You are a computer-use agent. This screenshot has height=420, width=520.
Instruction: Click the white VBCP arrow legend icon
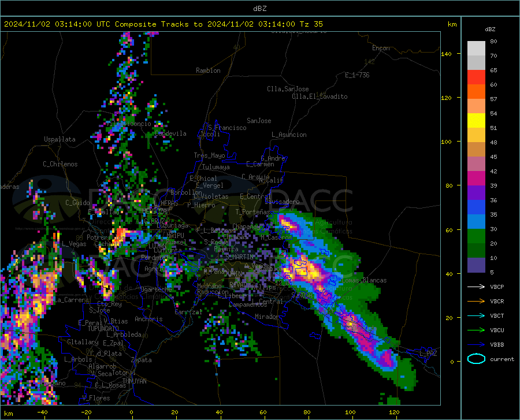pos(476,287)
